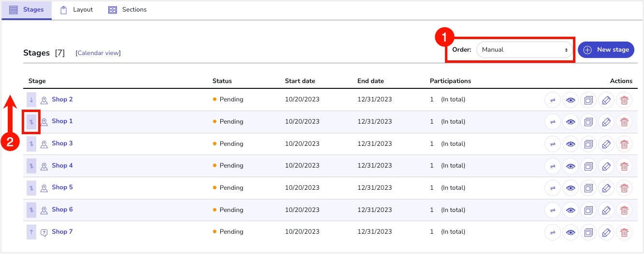The width and height of the screenshot is (644, 254).
Task: Click the duplicate icon for Shop 7
Action: [588, 232]
